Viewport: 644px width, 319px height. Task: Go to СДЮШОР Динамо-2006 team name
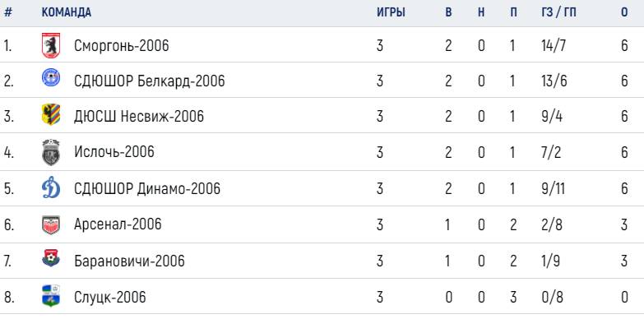point(147,188)
